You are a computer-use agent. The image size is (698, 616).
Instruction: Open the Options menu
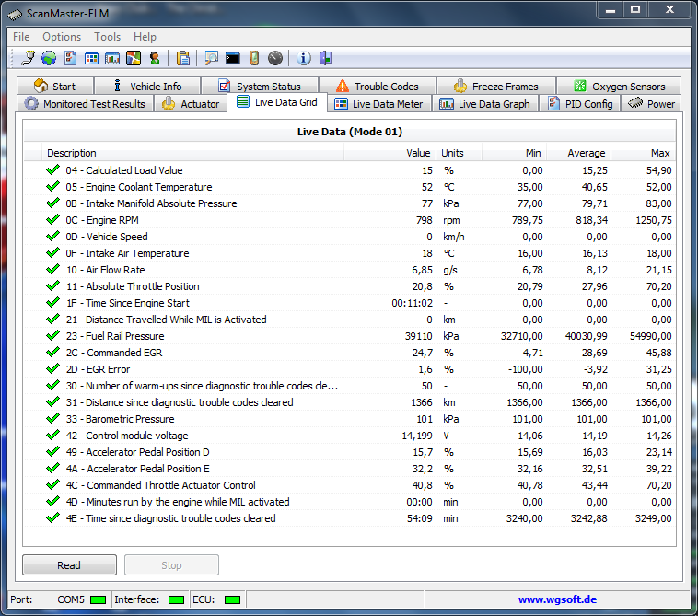62,37
